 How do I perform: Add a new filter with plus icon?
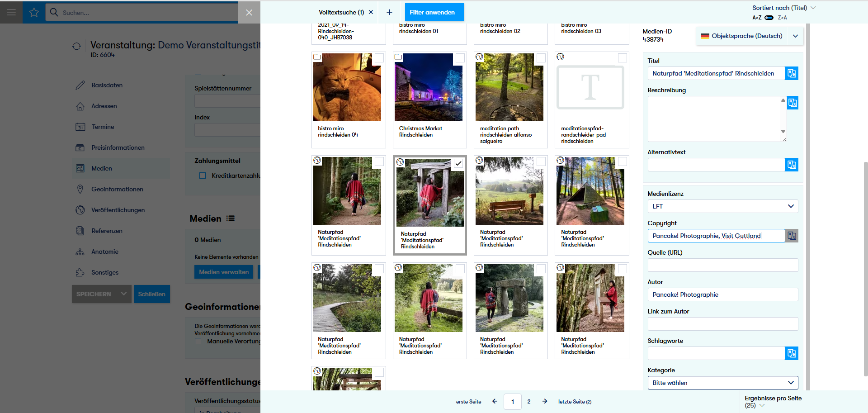pyautogui.click(x=389, y=12)
